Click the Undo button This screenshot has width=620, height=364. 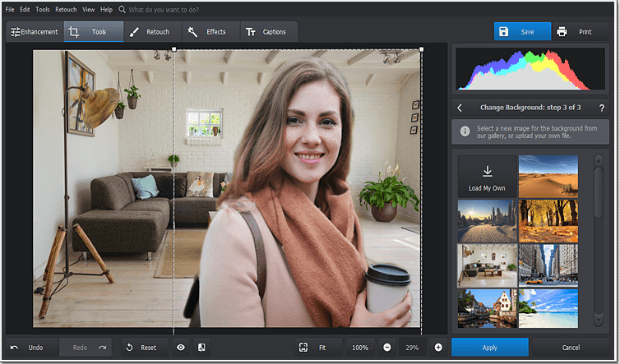[x=31, y=348]
